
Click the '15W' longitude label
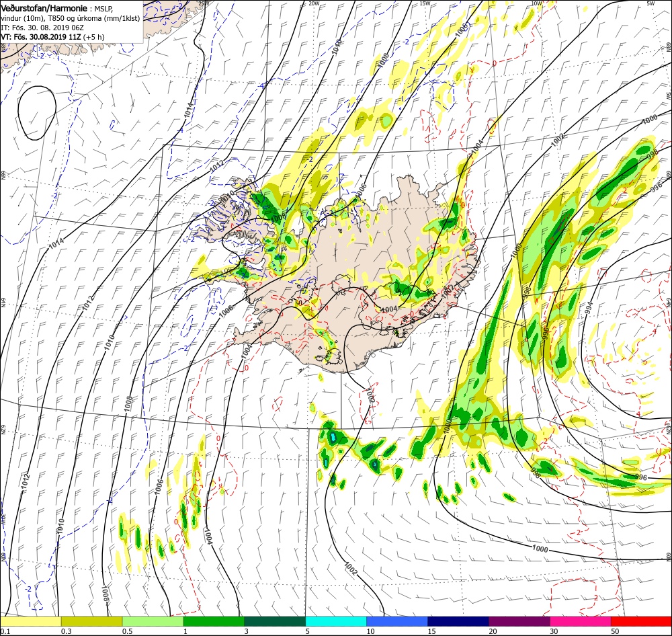coord(425,3)
